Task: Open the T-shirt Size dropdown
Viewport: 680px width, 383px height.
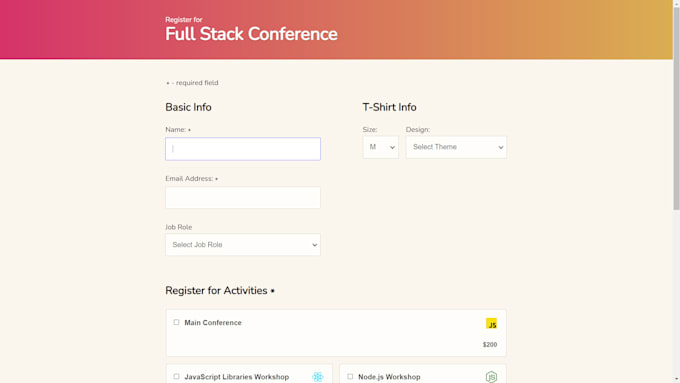Action: tap(380, 147)
